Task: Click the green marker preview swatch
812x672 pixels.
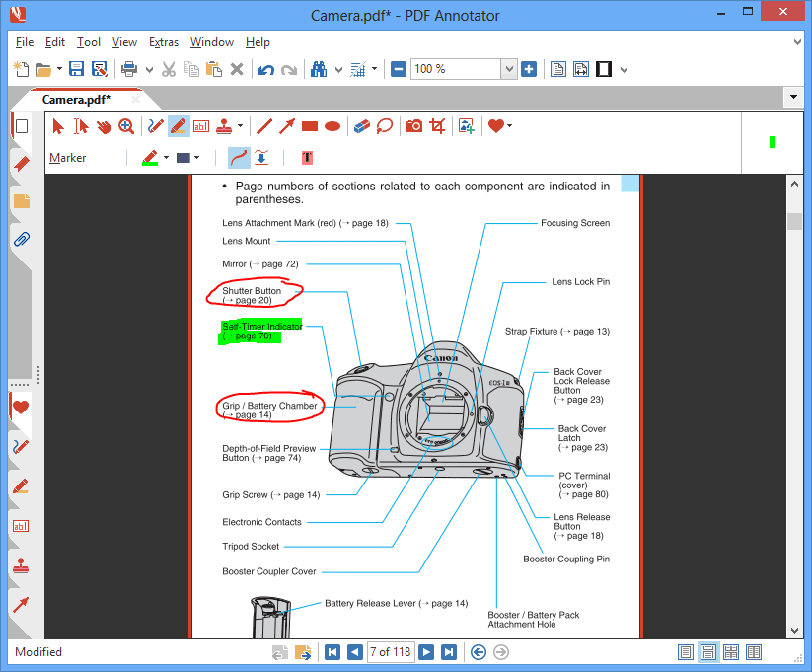Action: pos(773,142)
